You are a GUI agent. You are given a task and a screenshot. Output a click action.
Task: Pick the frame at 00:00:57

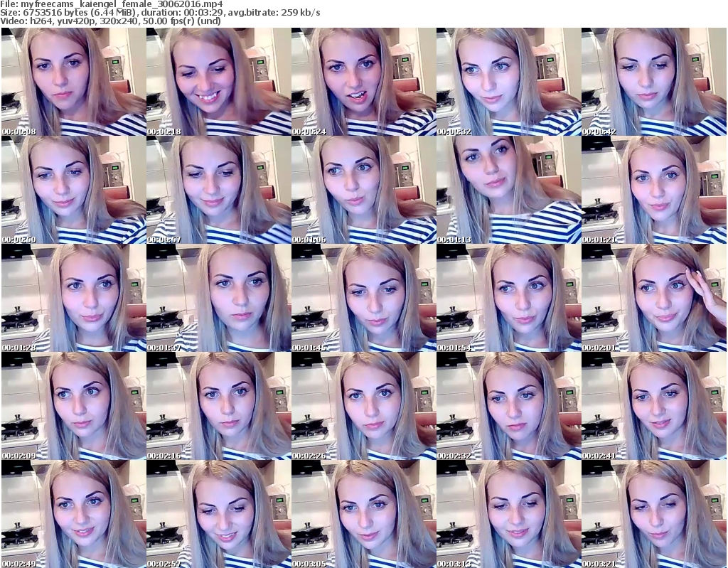pos(219,190)
